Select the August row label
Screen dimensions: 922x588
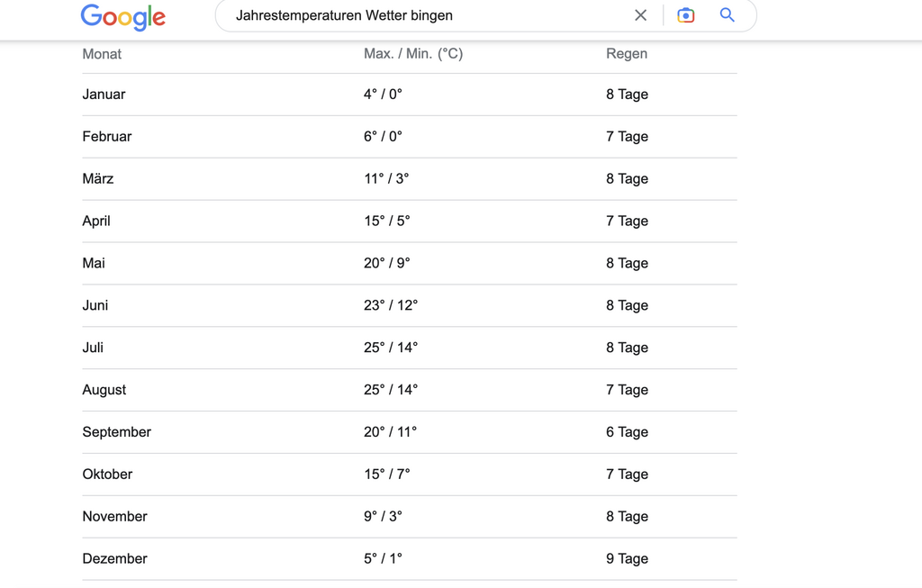104,391
